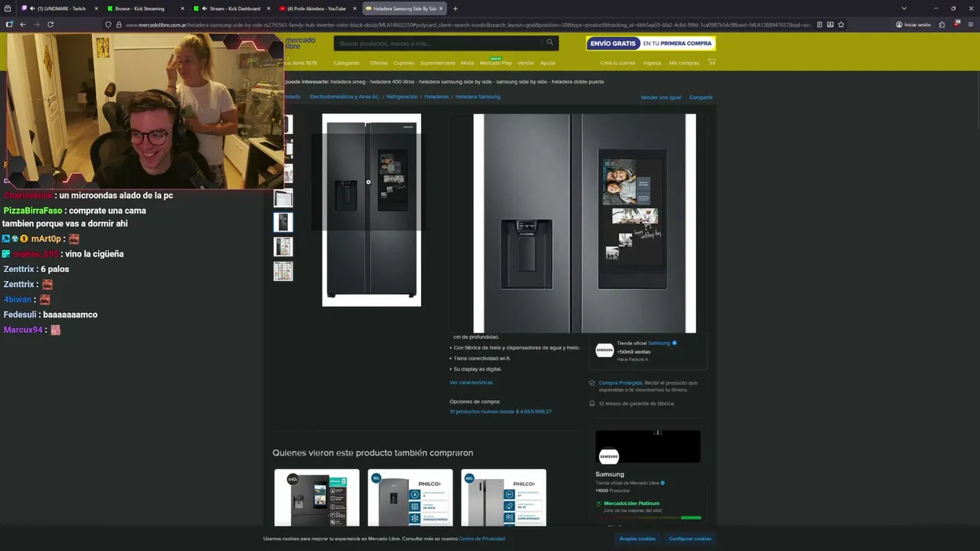The image size is (980, 551).
Task: Click Aceptar cookies button
Action: coord(637,539)
